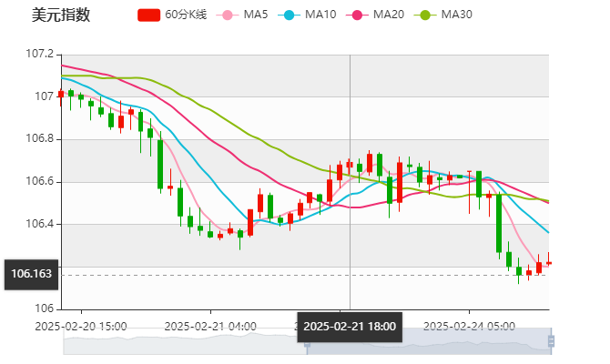This screenshot has width=610, height=364.
Task: Click the 2025-02-21 18:00 crosshair label
Action: (x=350, y=327)
